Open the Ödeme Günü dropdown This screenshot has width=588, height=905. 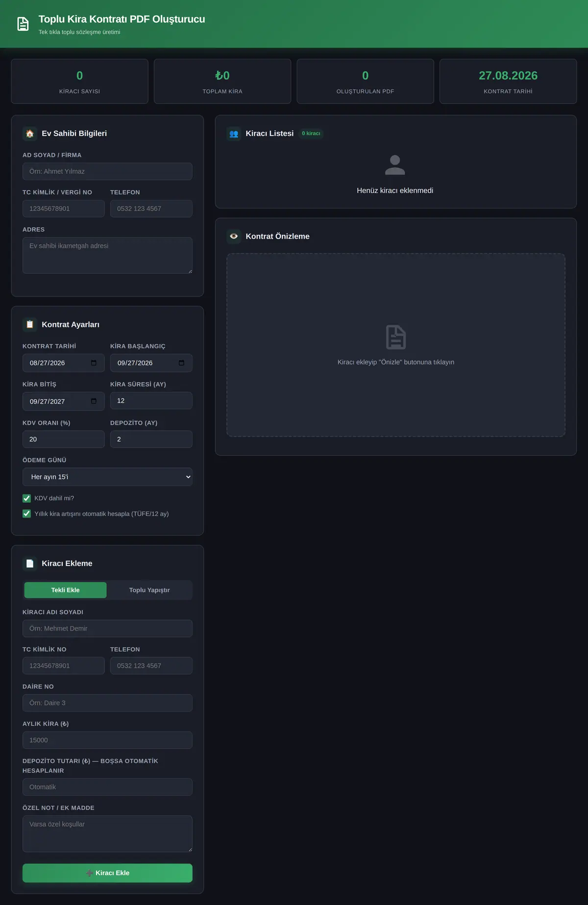(x=107, y=477)
